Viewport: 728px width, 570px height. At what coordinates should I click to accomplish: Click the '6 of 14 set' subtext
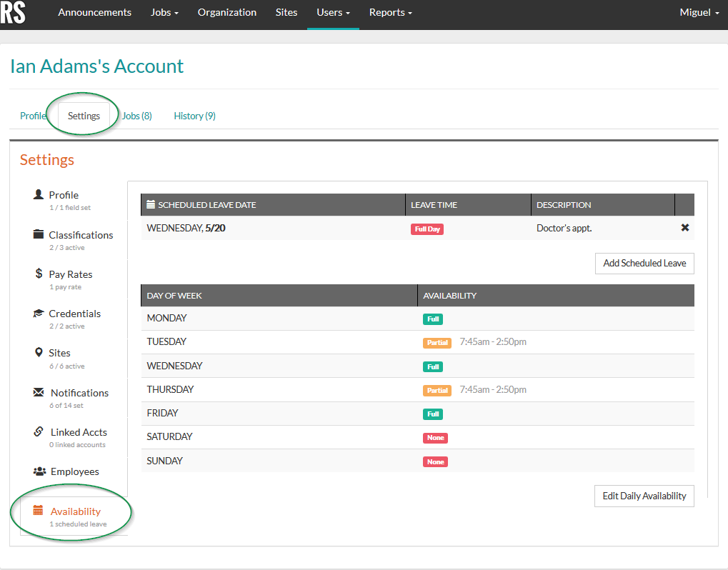coord(66,405)
